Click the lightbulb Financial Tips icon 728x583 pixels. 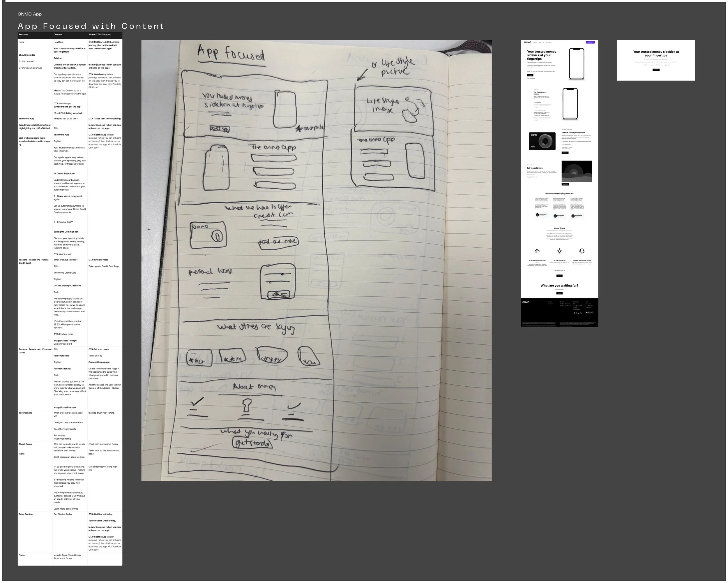(x=559, y=251)
